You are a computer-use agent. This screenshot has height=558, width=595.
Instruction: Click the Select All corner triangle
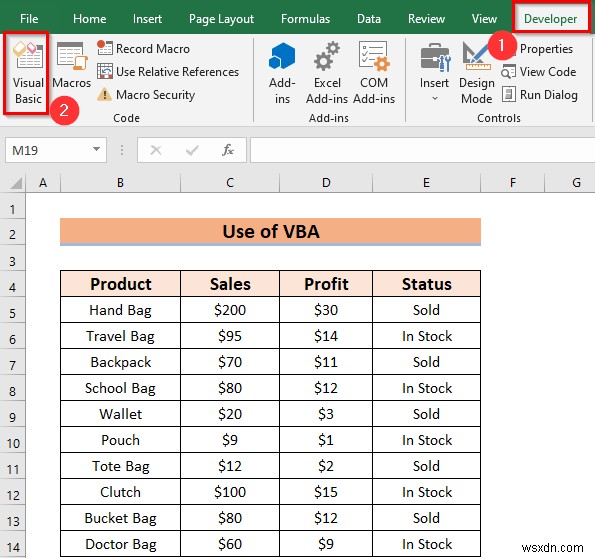pyautogui.click(x=16, y=183)
